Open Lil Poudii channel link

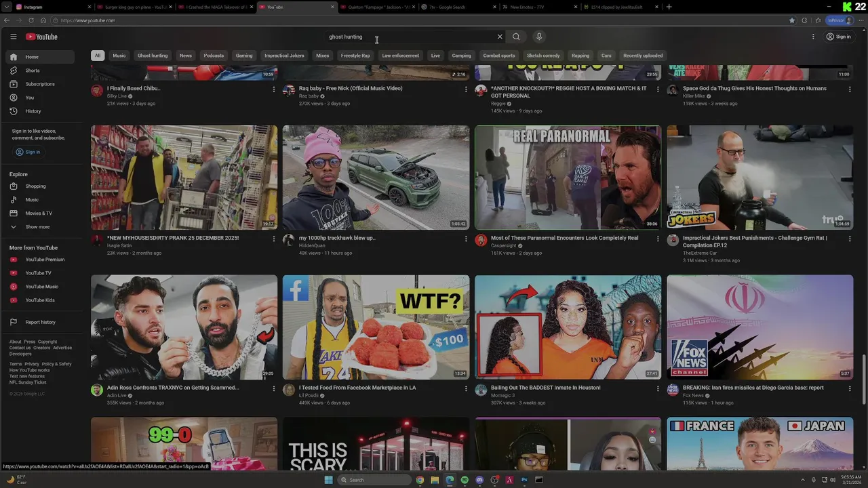309,395
